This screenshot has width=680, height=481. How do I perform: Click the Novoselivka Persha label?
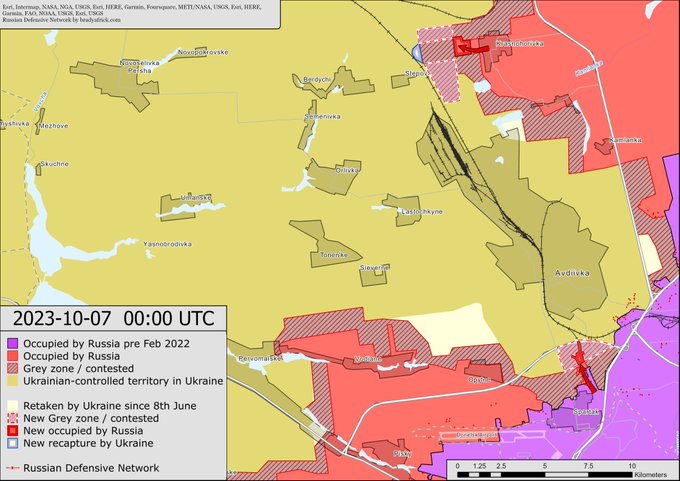[x=140, y=66]
